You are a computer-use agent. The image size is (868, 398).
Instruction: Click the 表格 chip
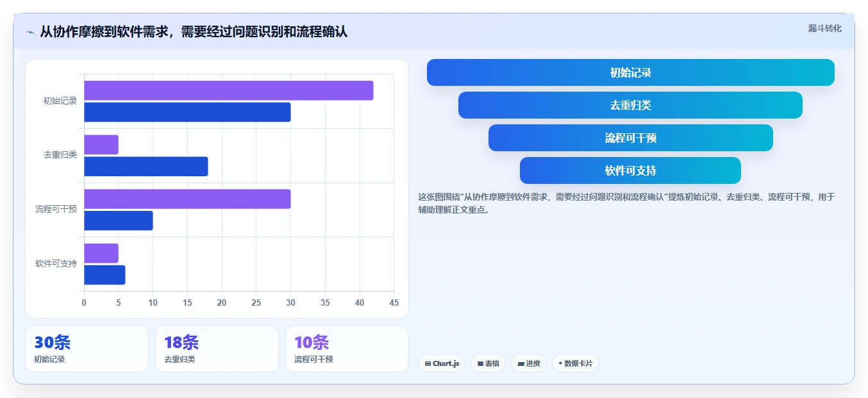(x=488, y=363)
